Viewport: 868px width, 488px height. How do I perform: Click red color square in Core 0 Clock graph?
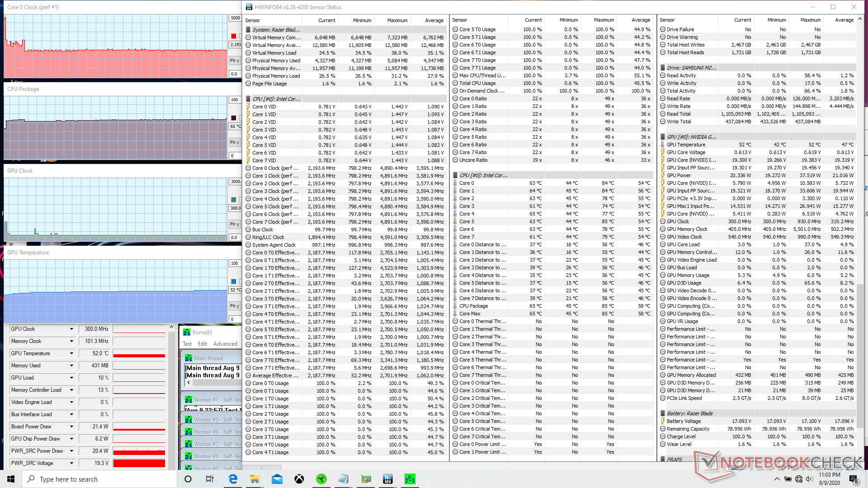(x=234, y=36)
